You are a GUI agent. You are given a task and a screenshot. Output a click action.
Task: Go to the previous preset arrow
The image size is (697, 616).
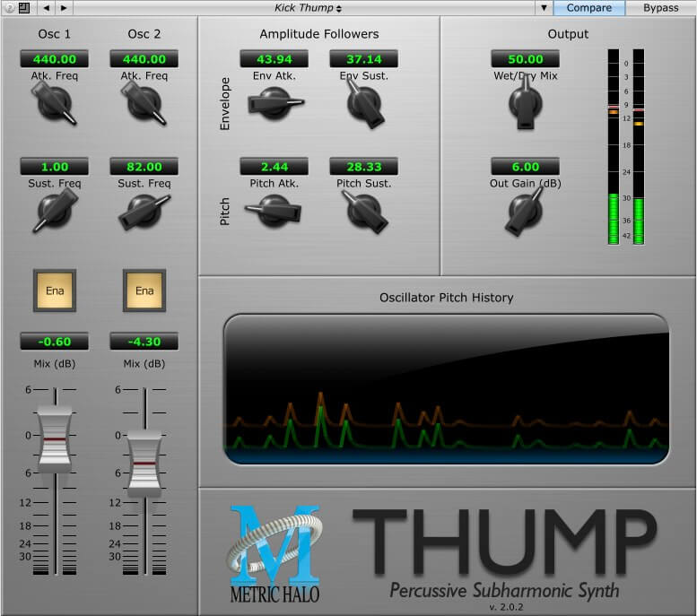click(47, 8)
